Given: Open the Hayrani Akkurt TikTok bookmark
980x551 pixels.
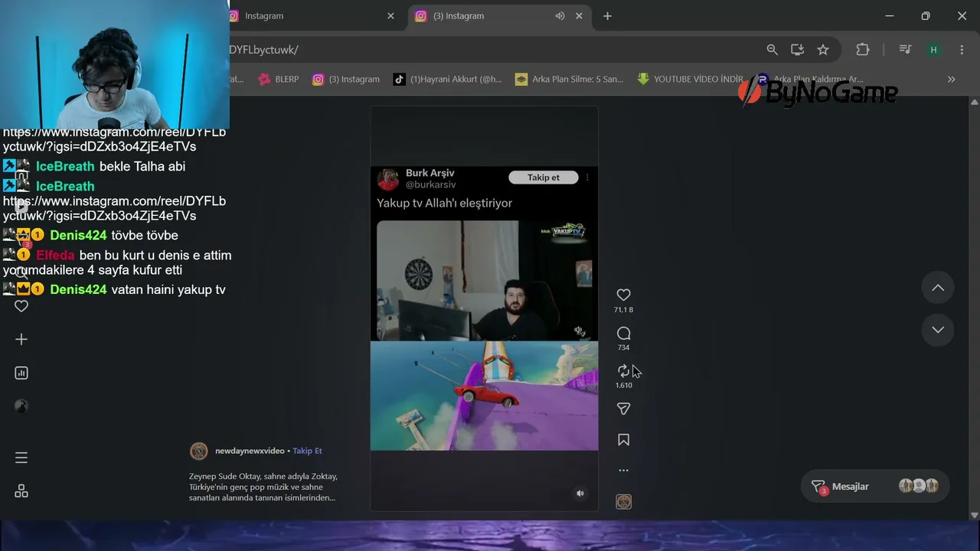Looking at the screenshot, I should [x=448, y=79].
